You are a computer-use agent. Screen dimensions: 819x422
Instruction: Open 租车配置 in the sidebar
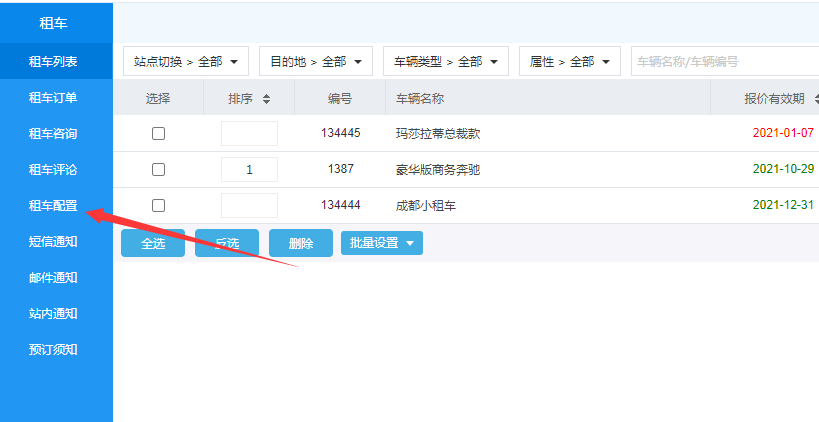pyautogui.click(x=53, y=206)
